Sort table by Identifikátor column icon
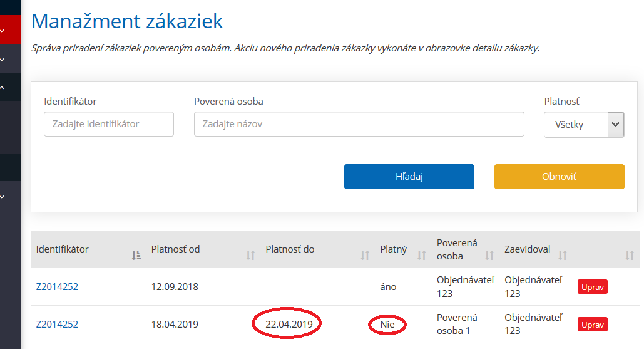The height and width of the screenshot is (349, 644). [x=136, y=255]
